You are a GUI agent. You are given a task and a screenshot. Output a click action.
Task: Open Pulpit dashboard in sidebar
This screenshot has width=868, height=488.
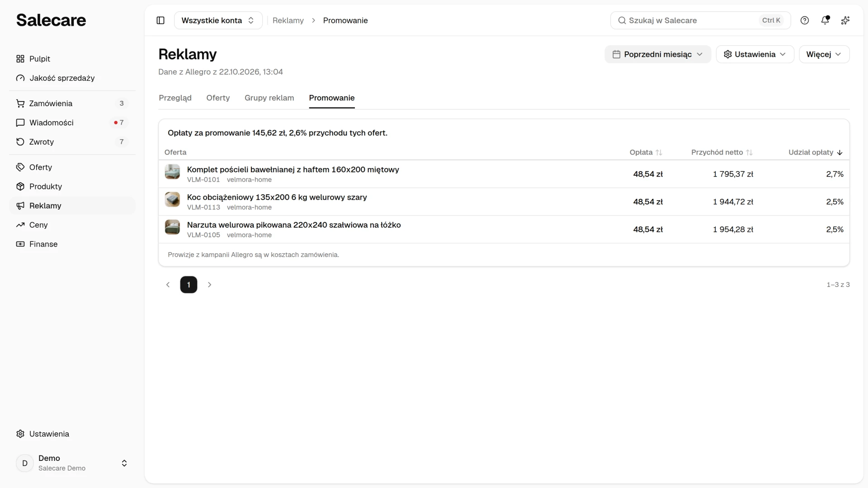tap(72, 59)
